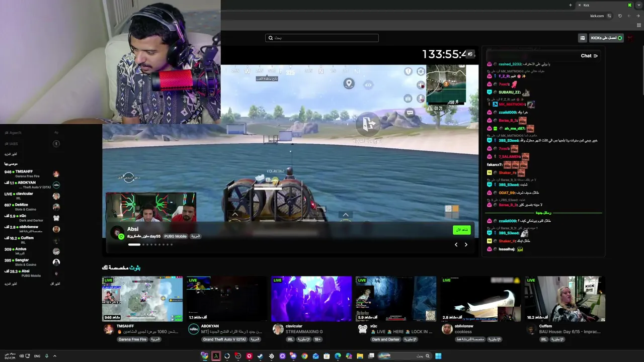This screenshot has height=362, width=644.
Task: Close the Kick browser tab
Action: pos(579,5)
